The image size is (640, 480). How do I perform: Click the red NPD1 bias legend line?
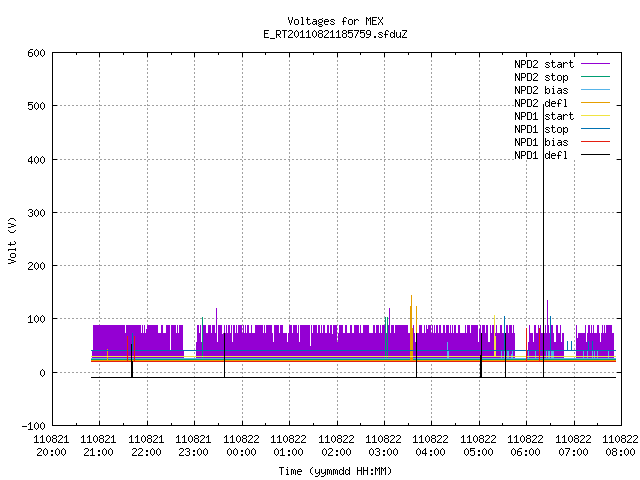pos(596,142)
